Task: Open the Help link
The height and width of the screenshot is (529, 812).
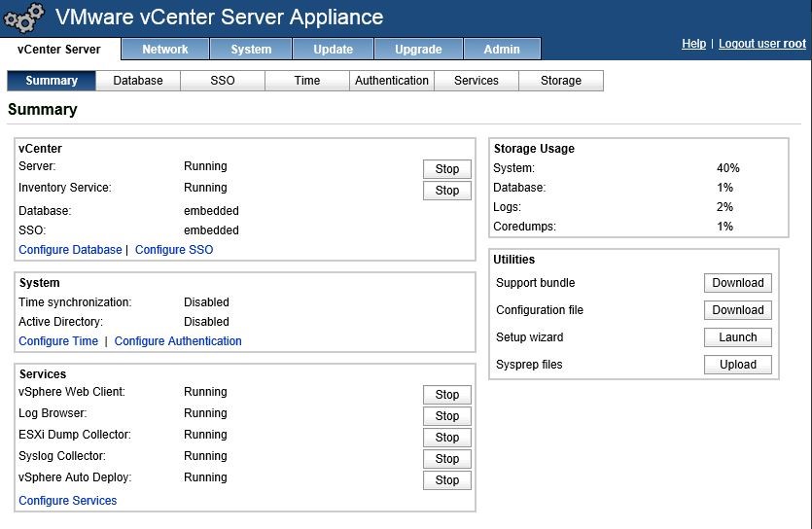Action: [693, 44]
